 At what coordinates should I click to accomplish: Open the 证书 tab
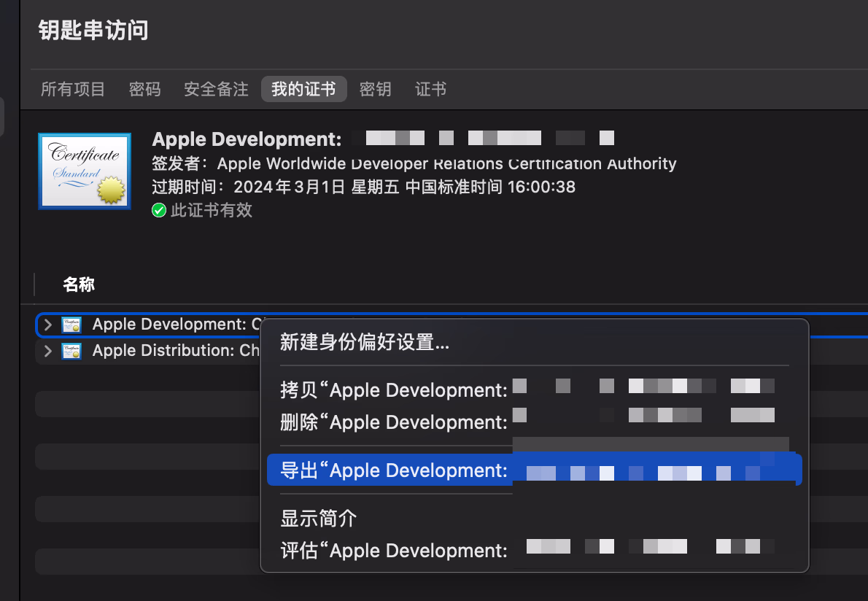coord(430,89)
